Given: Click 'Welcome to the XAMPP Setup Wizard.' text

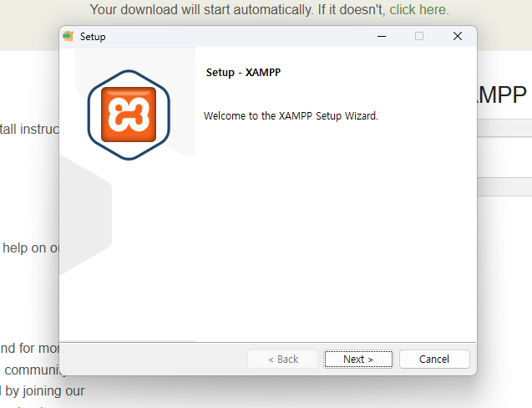Looking at the screenshot, I should coord(291,116).
